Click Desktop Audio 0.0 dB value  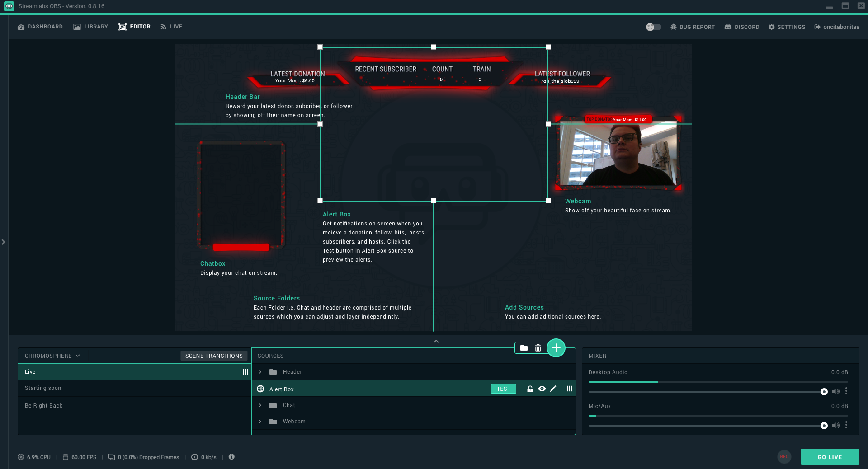pyautogui.click(x=840, y=372)
